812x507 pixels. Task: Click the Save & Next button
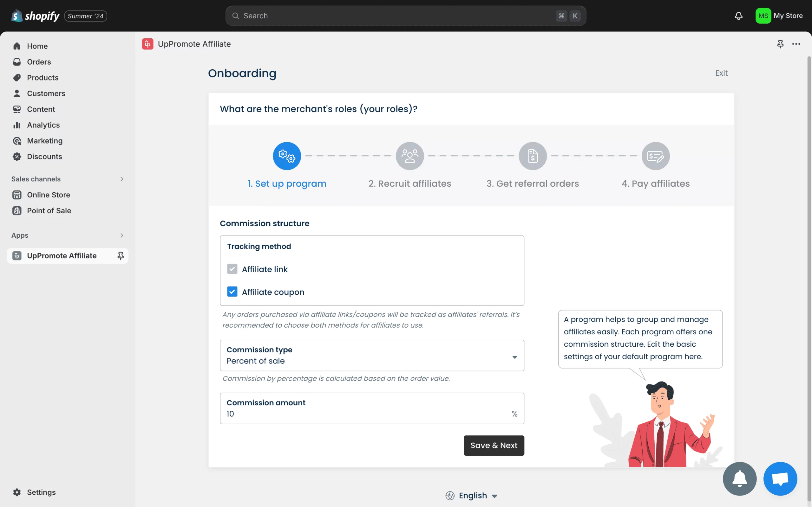tap(494, 445)
